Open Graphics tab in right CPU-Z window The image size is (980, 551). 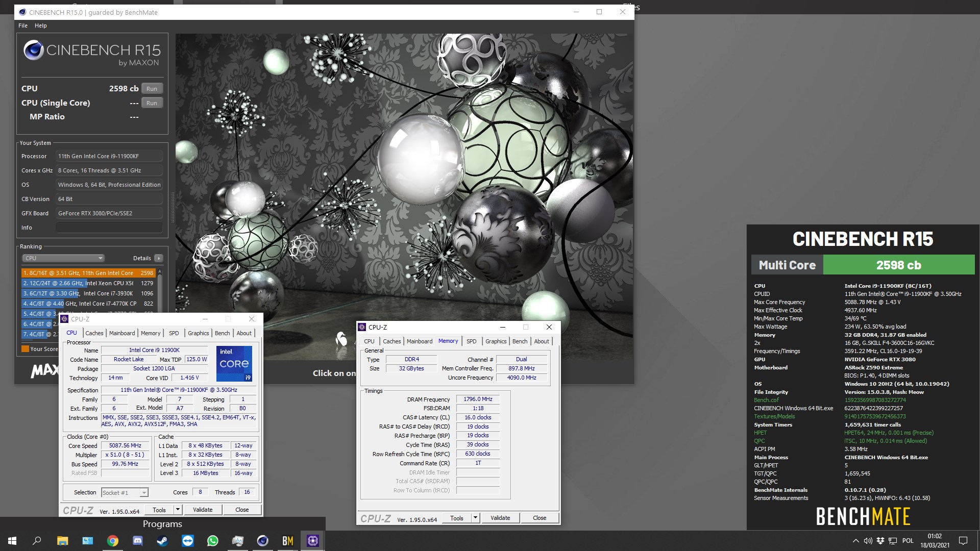pyautogui.click(x=496, y=341)
